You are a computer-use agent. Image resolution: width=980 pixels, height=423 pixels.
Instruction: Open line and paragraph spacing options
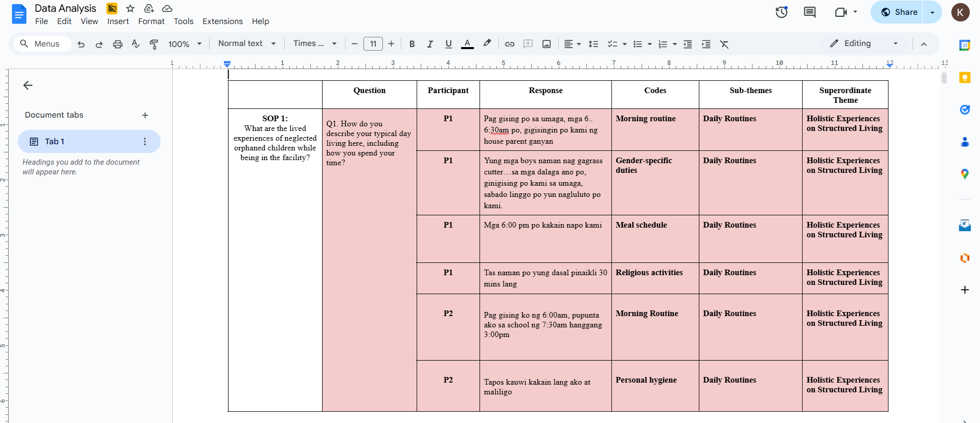coord(594,44)
